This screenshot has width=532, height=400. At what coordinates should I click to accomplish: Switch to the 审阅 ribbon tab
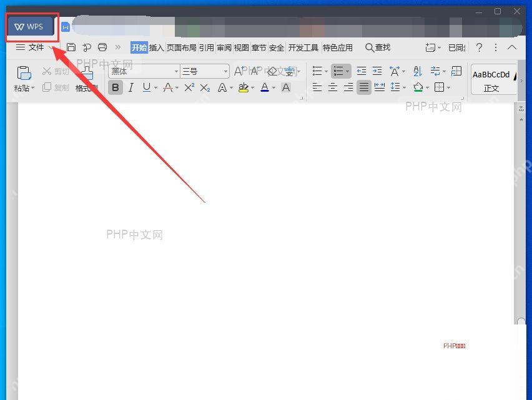224,47
